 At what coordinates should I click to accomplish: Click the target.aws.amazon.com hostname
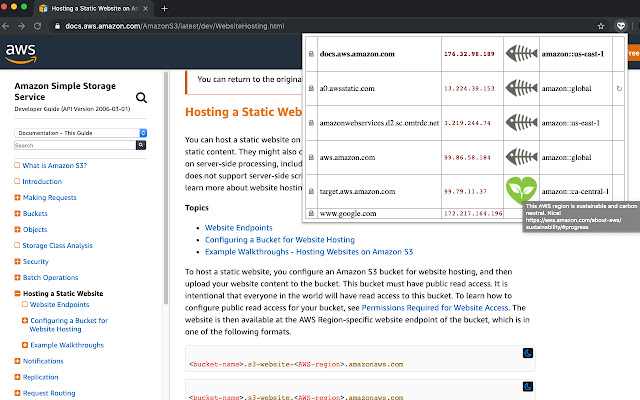click(x=357, y=191)
